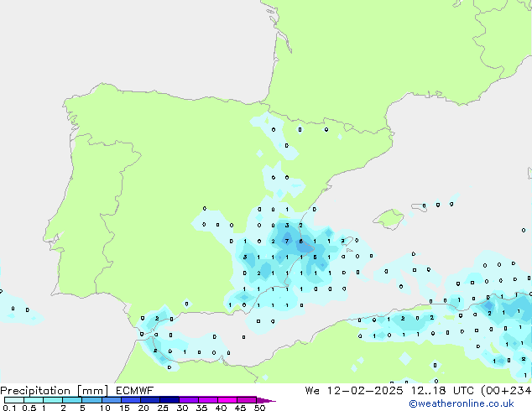Pick the 15–20 mm blue legend swatch
This screenshot has height=411, width=532.
131,400
